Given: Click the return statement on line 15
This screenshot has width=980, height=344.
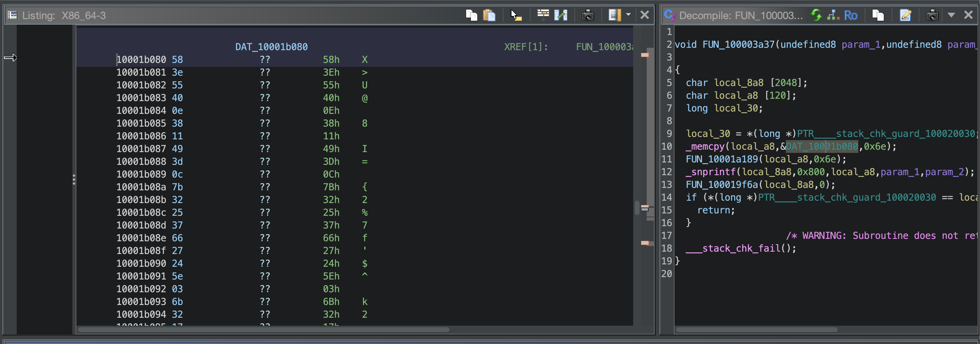Looking at the screenshot, I should pos(716,210).
